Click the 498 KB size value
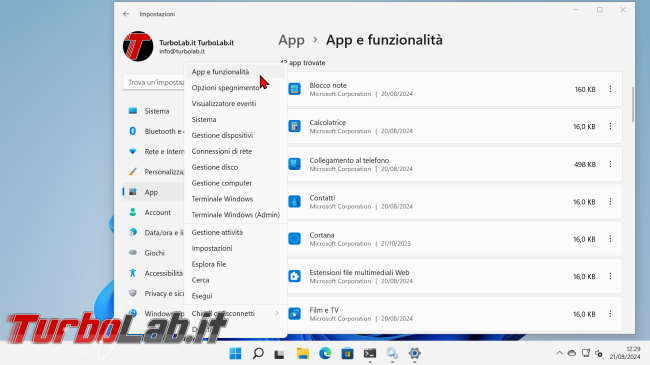Image resolution: width=650 pixels, height=365 pixels. click(585, 164)
